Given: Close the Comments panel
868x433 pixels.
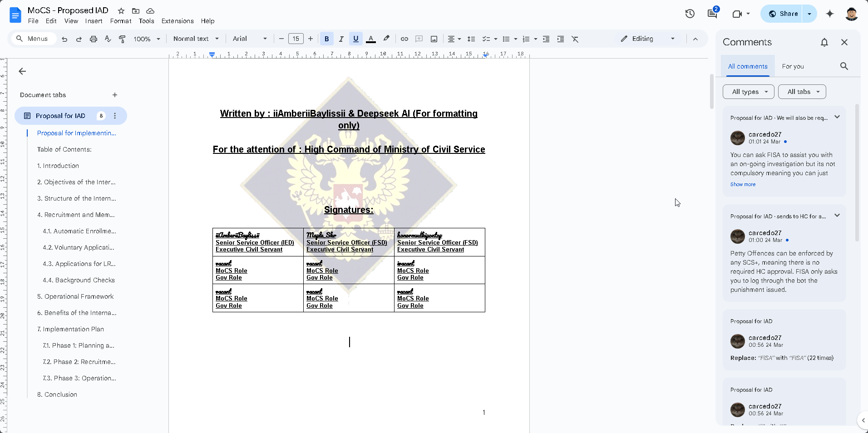Looking at the screenshot, I should 844,42.
